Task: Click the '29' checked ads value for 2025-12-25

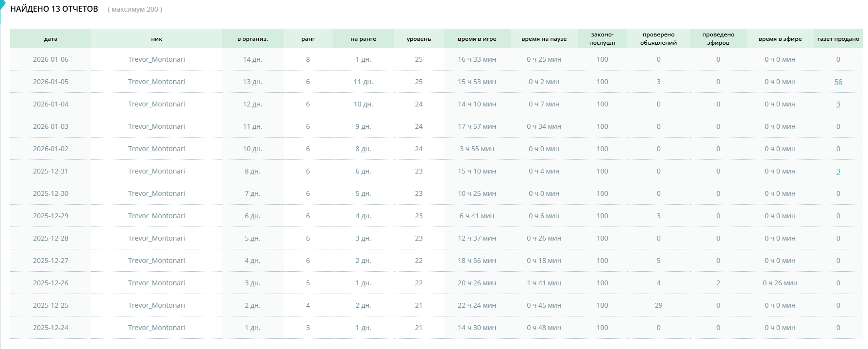Action: click(658, 305)
